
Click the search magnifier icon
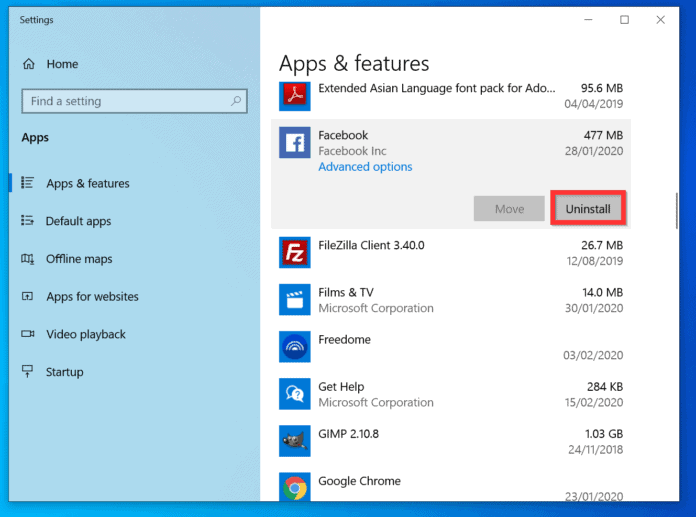[x=236, y=101]
